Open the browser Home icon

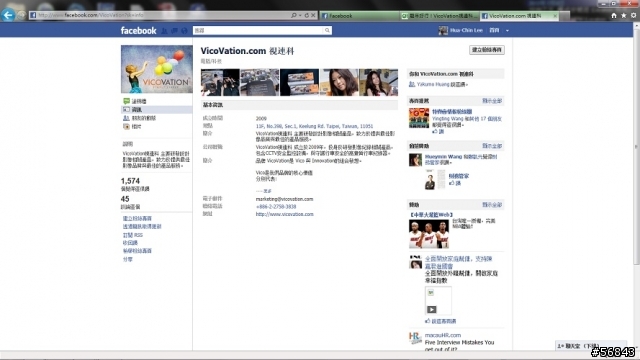coord(613,16)
